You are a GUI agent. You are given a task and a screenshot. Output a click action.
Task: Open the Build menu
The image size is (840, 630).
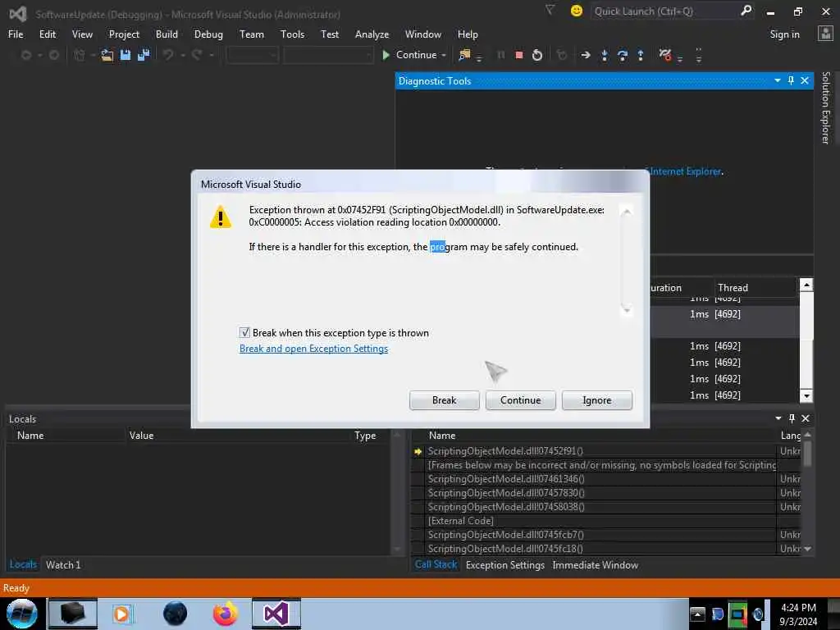click(167, 34)
